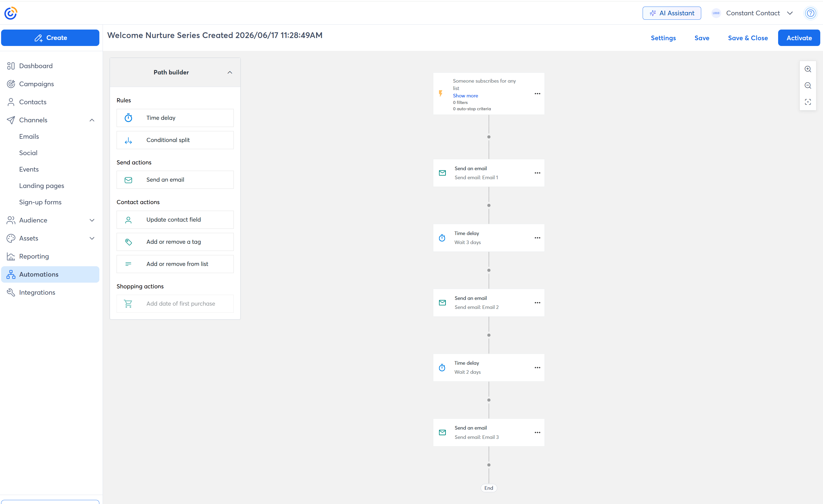Click Show more on trigger card
The width and height of the screenshot is (823, 504).
pos(465,95)
